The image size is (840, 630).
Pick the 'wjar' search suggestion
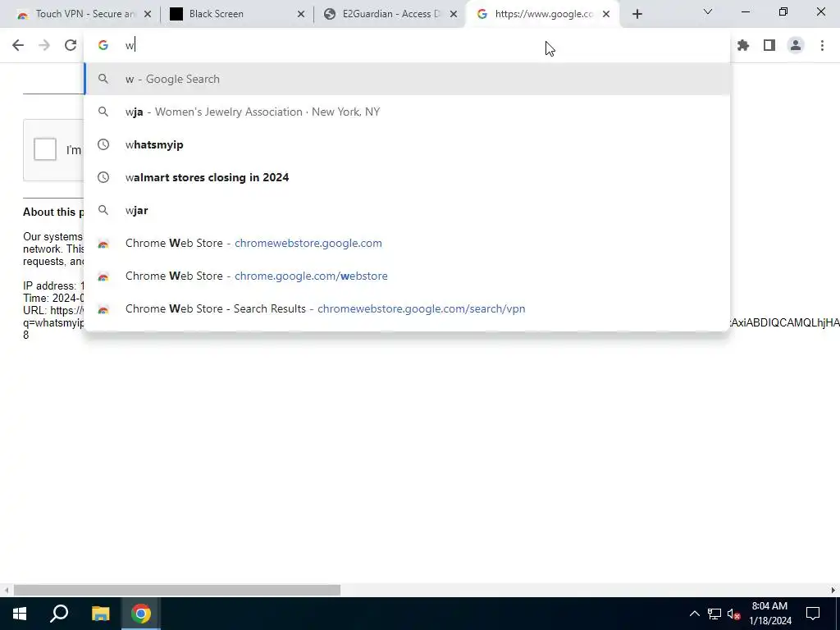407,211
